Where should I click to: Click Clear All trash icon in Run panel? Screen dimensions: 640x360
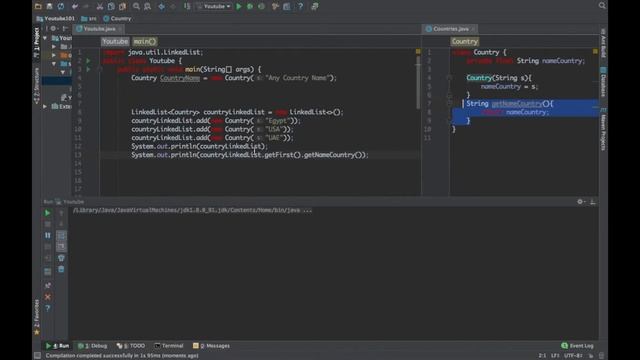coord(61,269)
